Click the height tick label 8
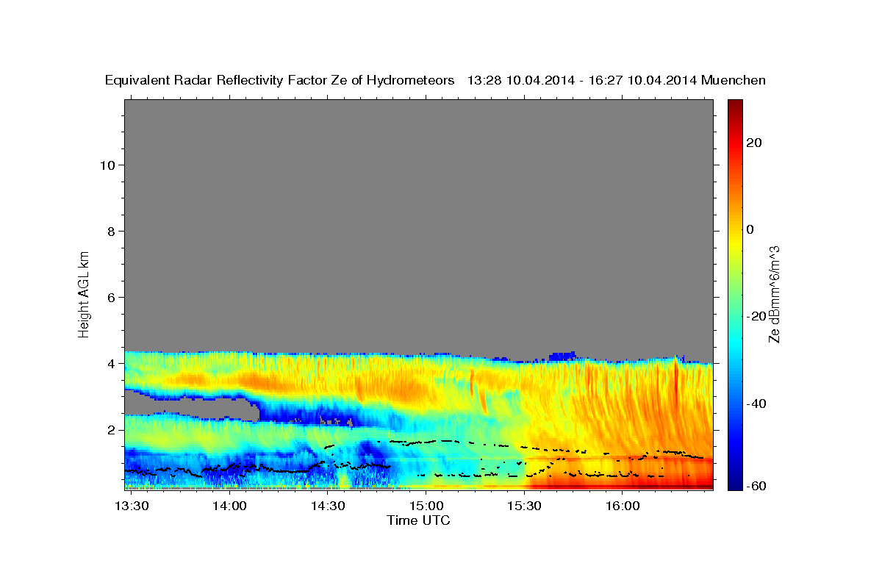882x588 pixels. click(x=112, y=231)
